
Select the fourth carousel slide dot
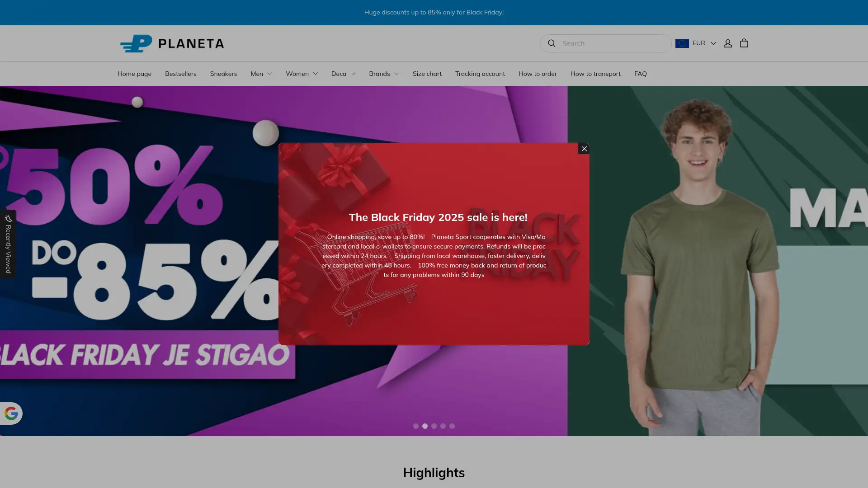pos(443,426)
